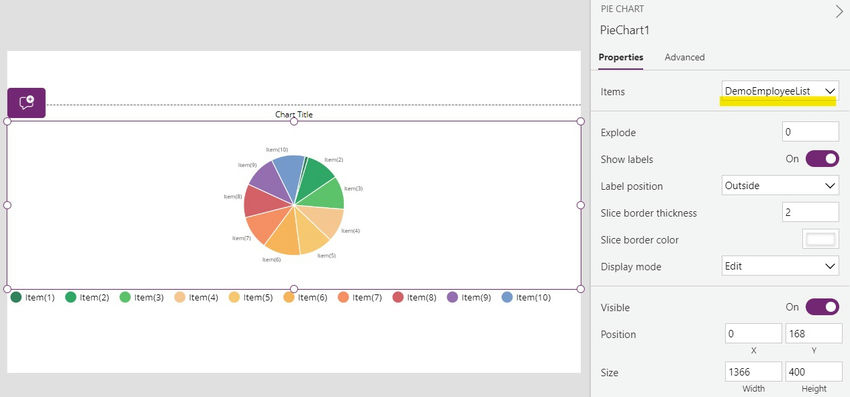Select the Item(3) legend dot
850x397 pixels.
pyautogui.click(x=125, y=297)
